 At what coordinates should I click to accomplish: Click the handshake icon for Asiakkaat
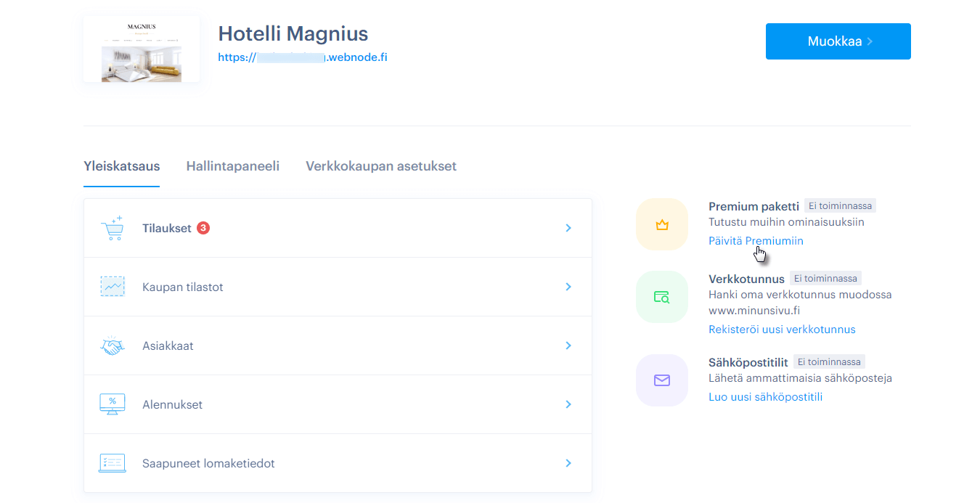[112, 345]
